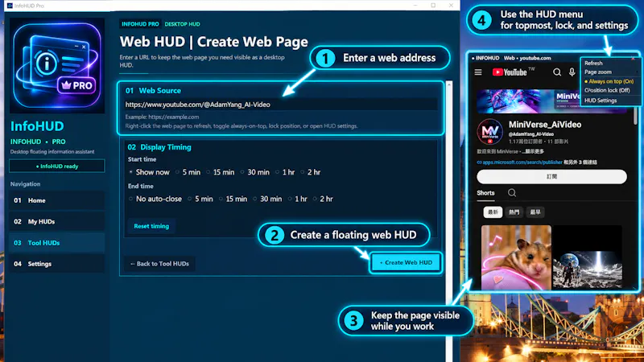Click search icon beside the Shorts tab
Image resolution: width=644 pixels, height=362 pixels.
(512, 193)
